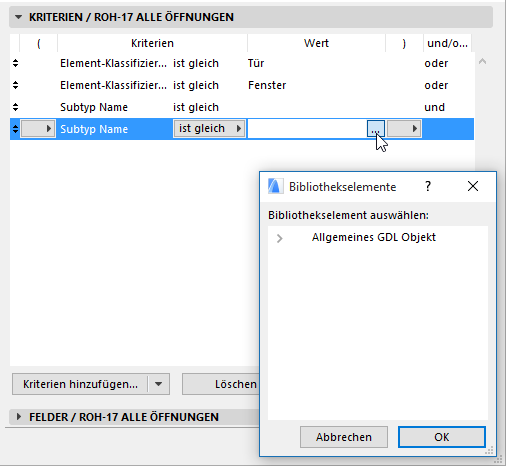Open help with the question mark button
Viewport: 506px width, 466px height.
(428, 186)
